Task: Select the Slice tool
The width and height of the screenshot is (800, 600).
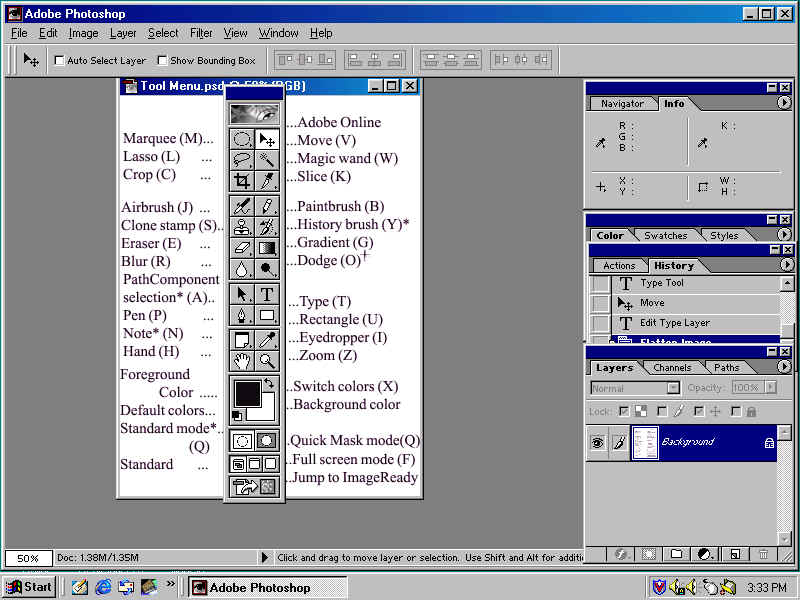Action: [267, 181]
